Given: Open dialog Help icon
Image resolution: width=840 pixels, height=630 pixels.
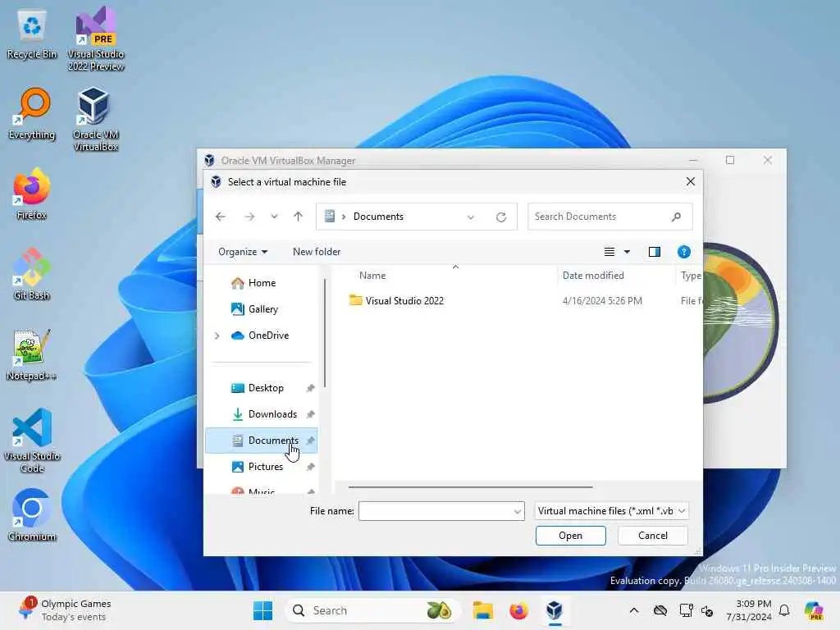Looking at the screenshot, I should click(683, 252).
